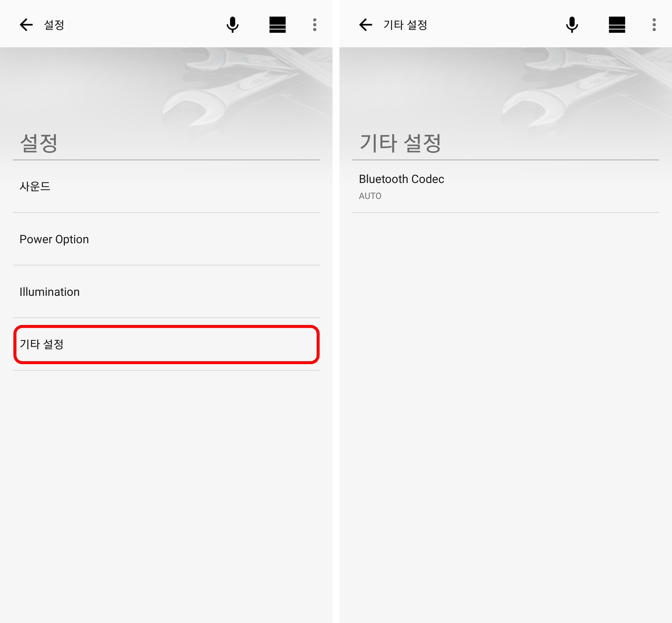Open the stacked-bars menu icon on 설정 screen

click(277, 25)
